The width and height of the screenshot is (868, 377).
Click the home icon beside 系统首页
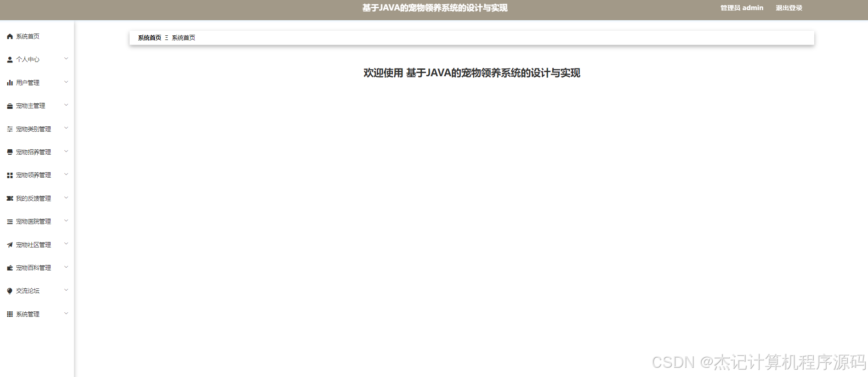pyautogui.click(x=10, y=36)
